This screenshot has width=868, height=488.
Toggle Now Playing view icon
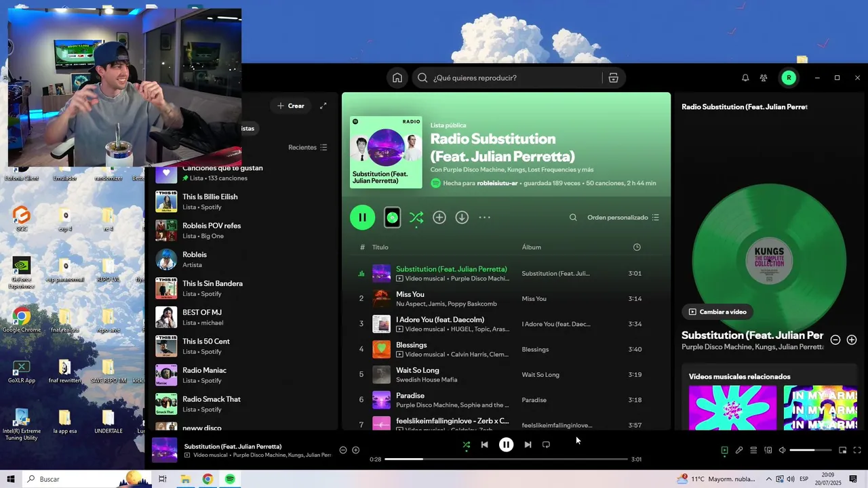(724, 450)
